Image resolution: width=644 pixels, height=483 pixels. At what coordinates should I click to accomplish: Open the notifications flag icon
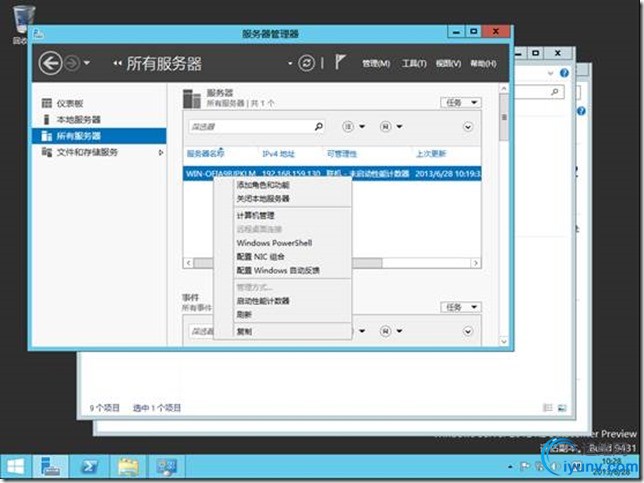coord(340,62)
